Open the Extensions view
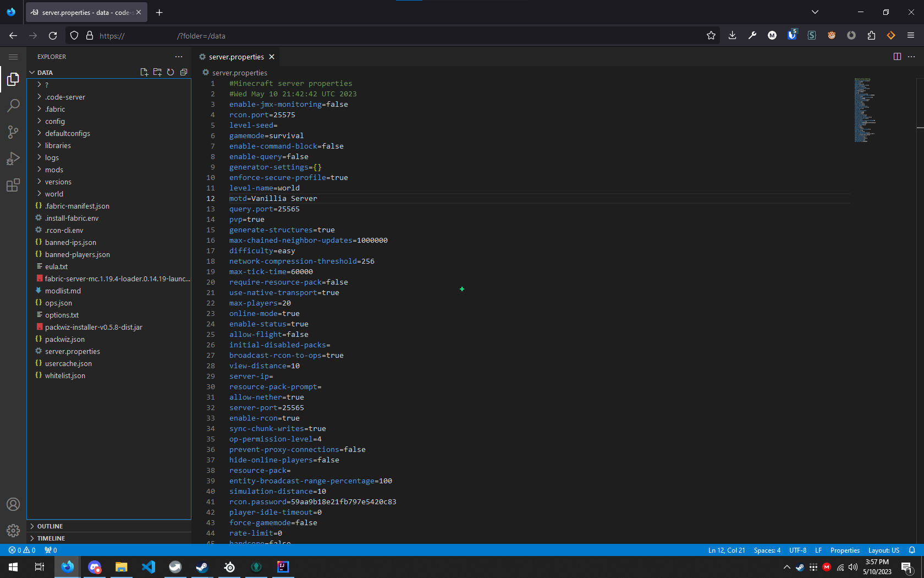 click(x=13, y=185)
